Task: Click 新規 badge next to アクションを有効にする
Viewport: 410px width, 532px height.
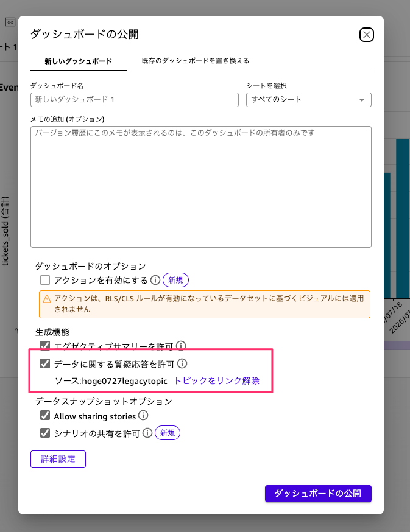Action: pos(175,280)
